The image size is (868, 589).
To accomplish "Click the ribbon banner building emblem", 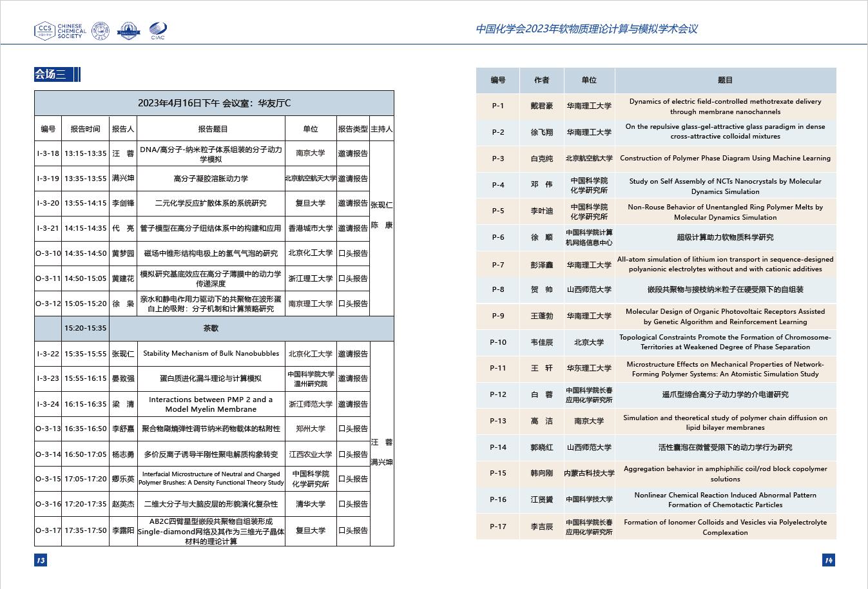I will (128, 30).
